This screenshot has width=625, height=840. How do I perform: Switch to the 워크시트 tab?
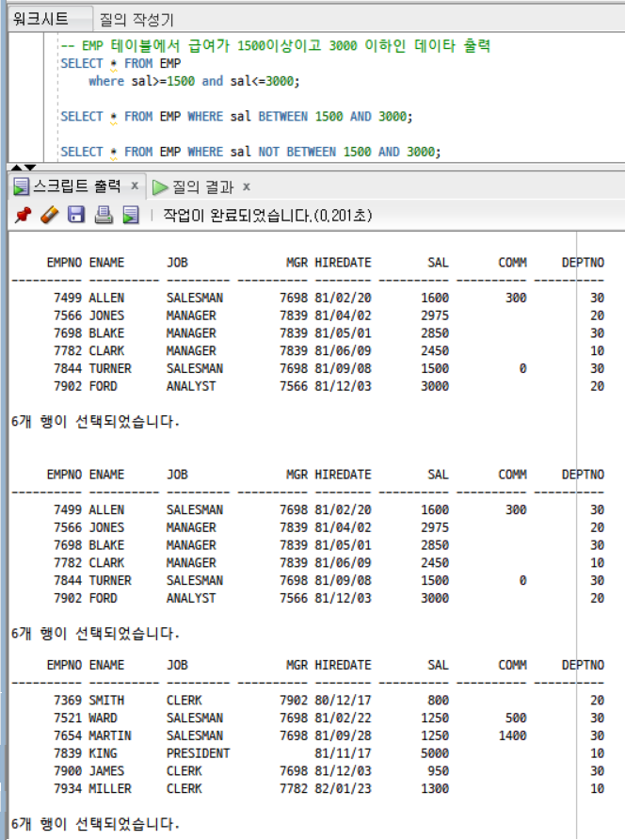40,19
